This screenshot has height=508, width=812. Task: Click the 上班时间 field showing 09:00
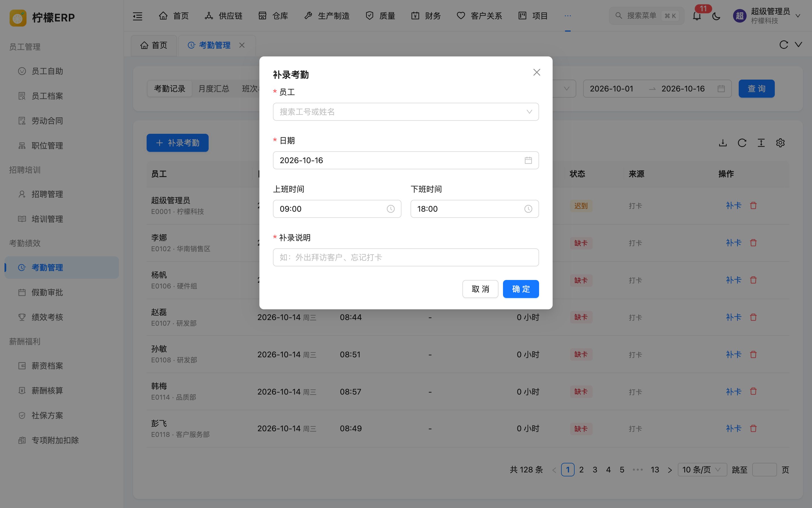pos(337,209)
